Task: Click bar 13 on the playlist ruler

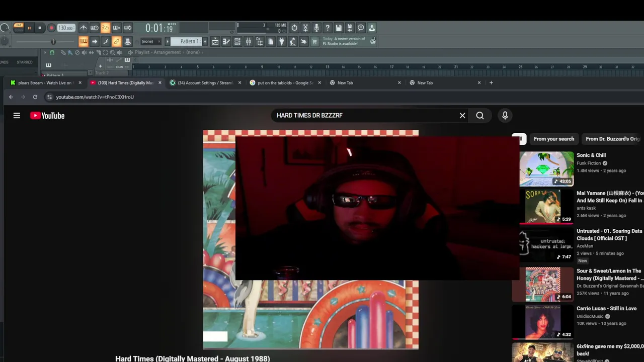Action: [x=327, y=67]
